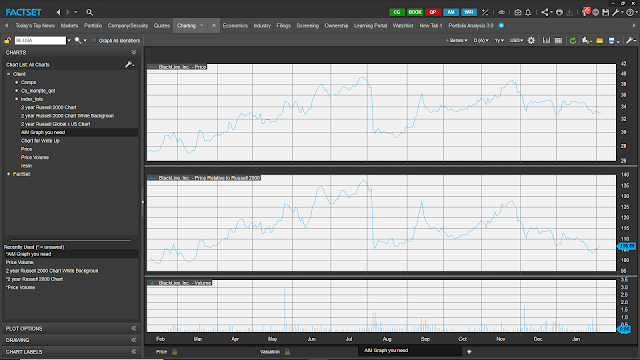Screen dimensions: 640x360
Task: Select Price Volume chart in list
Action: 35,157
